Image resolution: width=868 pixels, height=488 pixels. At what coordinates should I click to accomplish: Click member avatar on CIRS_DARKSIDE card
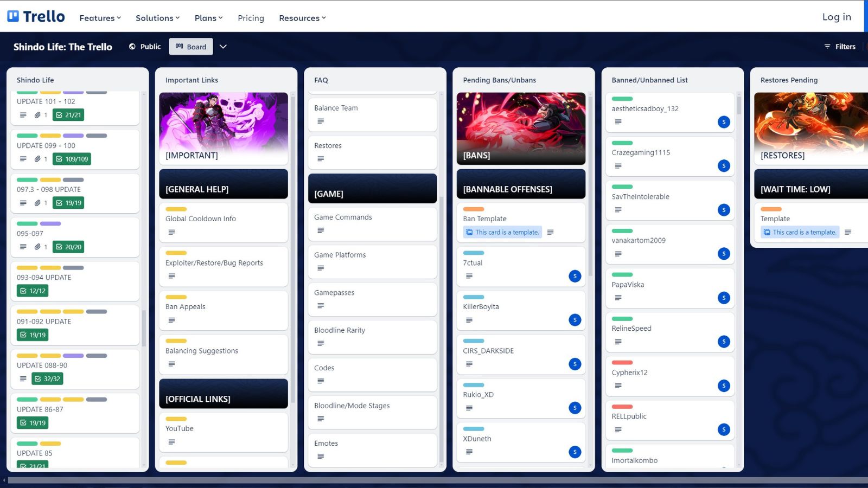[575, 364]
